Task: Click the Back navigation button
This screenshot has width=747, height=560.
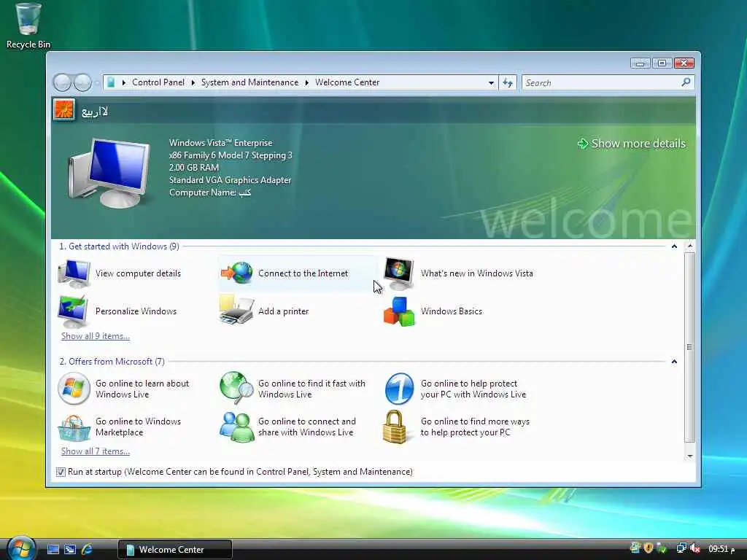Action: [63, 83]
